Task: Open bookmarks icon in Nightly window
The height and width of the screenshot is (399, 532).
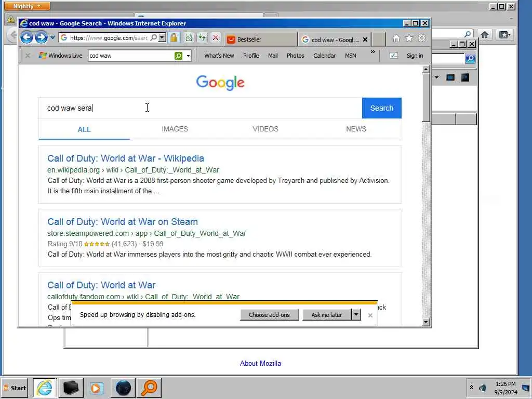Action: click(x=504, y=35)
